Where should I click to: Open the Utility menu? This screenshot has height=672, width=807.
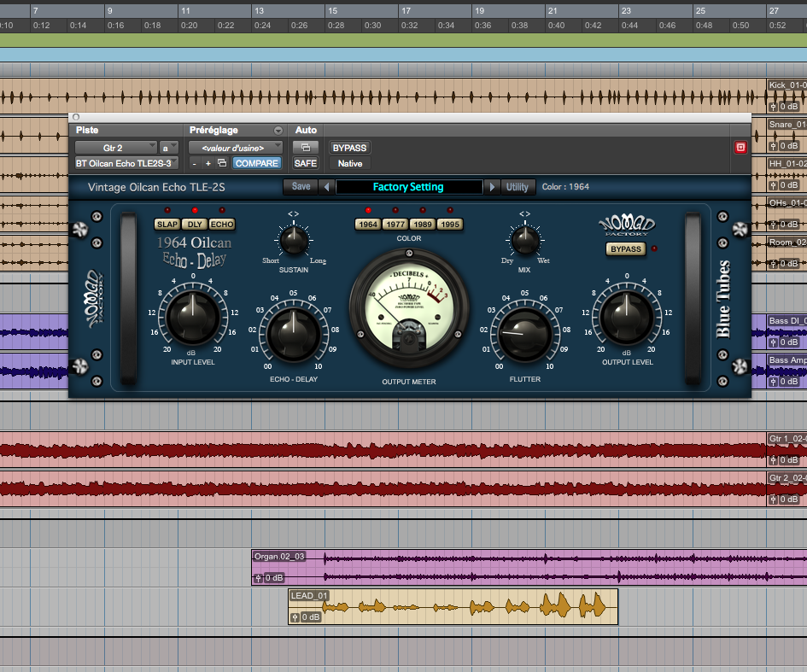(x=518, y=187)
